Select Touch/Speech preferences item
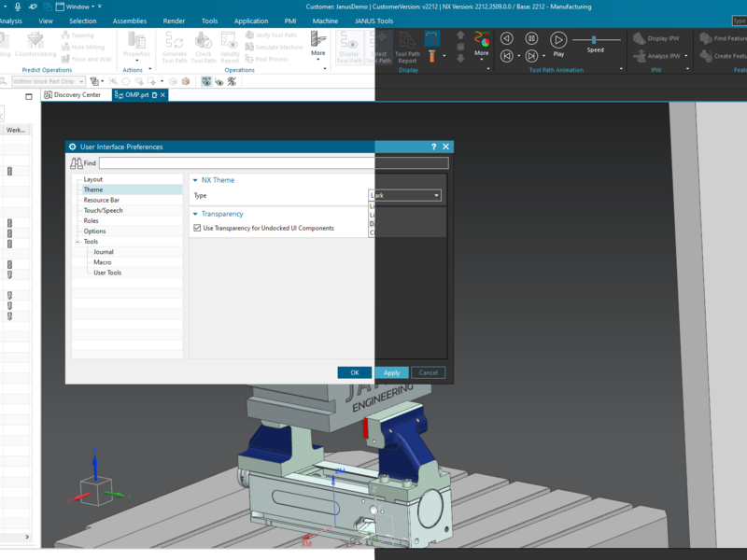This screenshot has height=560, width=747. (104, 211)
